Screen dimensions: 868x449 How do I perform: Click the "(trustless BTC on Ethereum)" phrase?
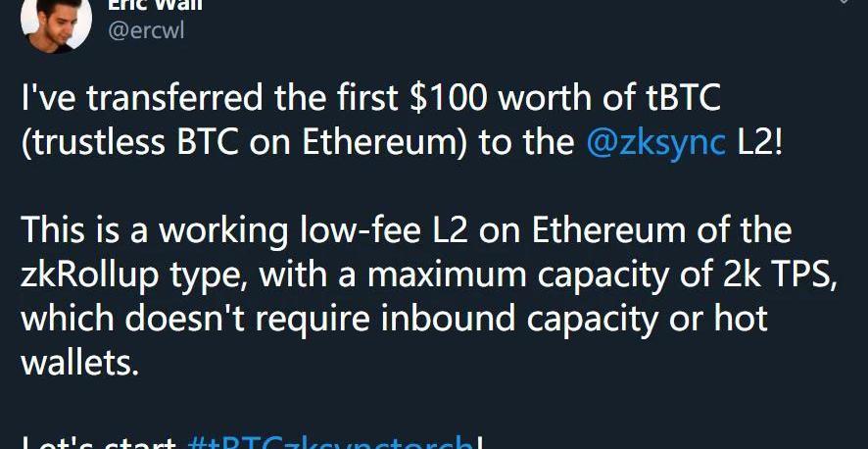tap(246, 143)
